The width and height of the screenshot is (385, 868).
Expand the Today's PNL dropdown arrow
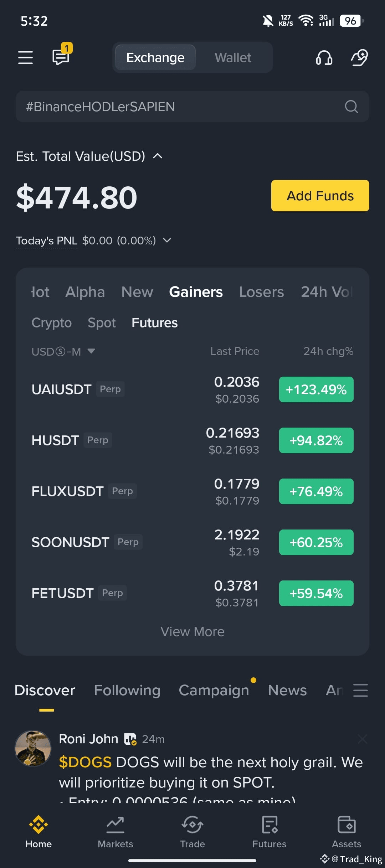(167, 240)
